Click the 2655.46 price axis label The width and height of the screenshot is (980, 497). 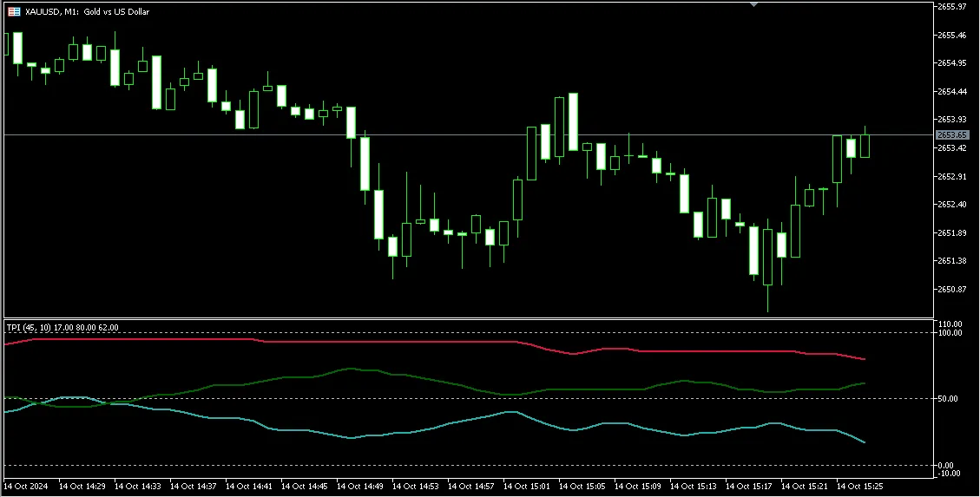coord(952,35)
